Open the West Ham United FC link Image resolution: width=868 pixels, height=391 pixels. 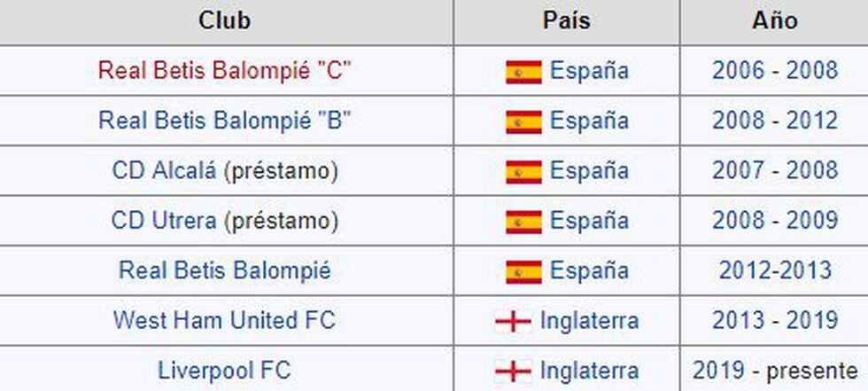coord(225,320)
